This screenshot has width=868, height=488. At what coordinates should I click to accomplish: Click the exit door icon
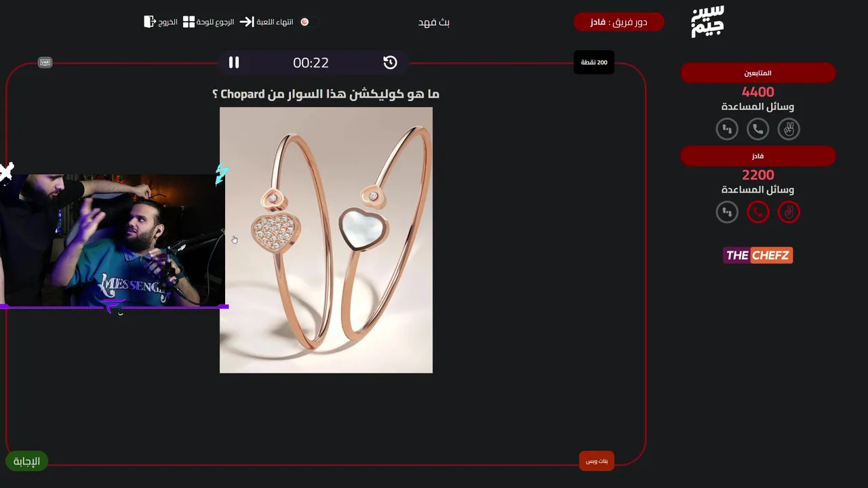click(150, 22)
